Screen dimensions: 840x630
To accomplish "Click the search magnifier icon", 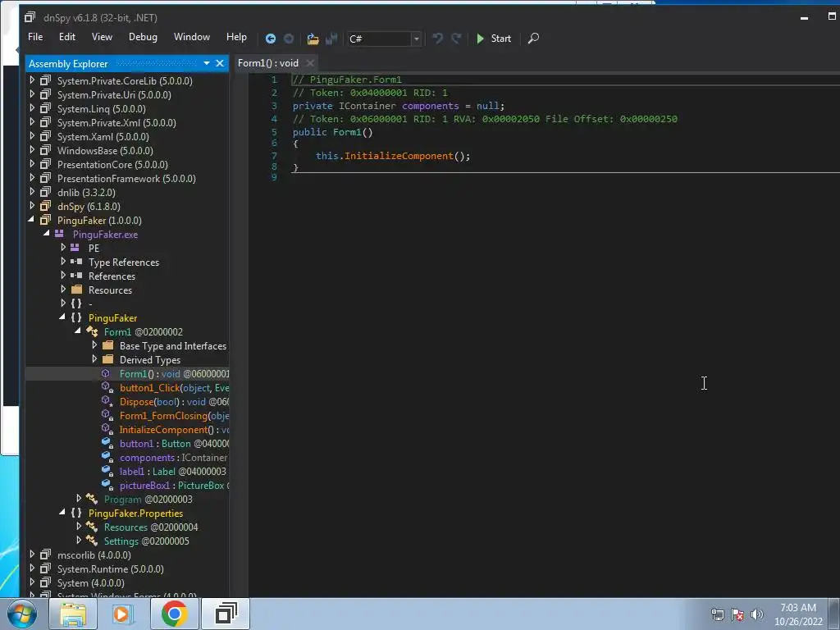I will 533,39.
